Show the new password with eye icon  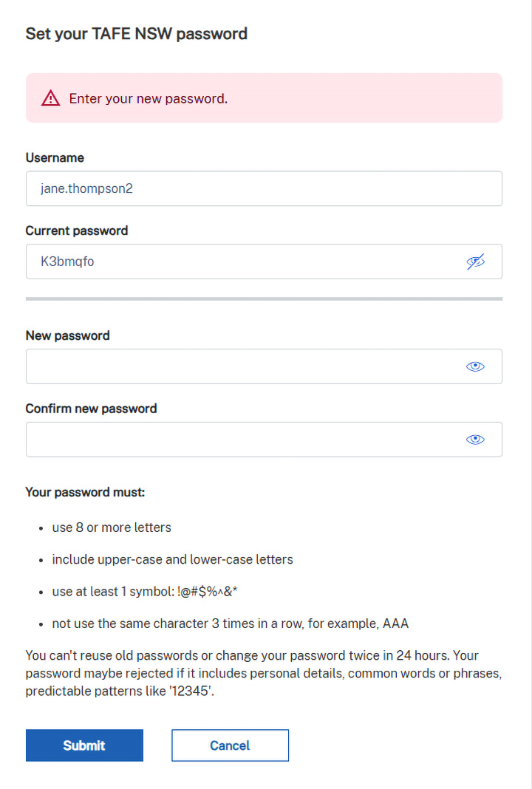click(475, 366)
